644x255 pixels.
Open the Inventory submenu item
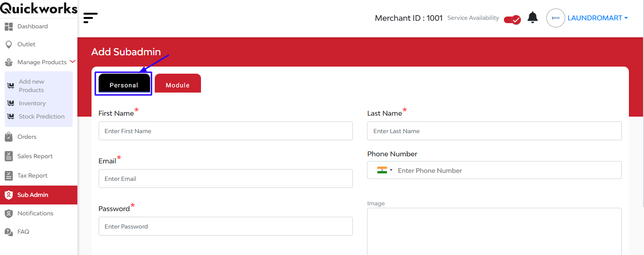[x=32, y=103]
